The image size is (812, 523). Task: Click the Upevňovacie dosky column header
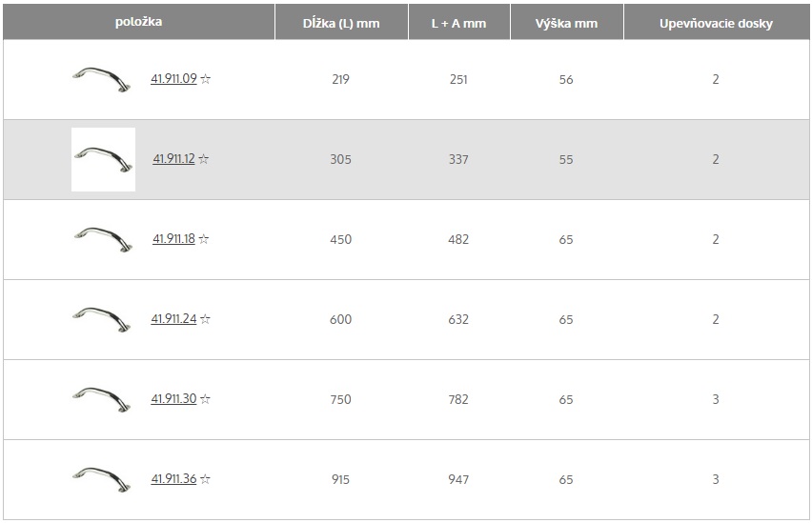coord(716,23)
